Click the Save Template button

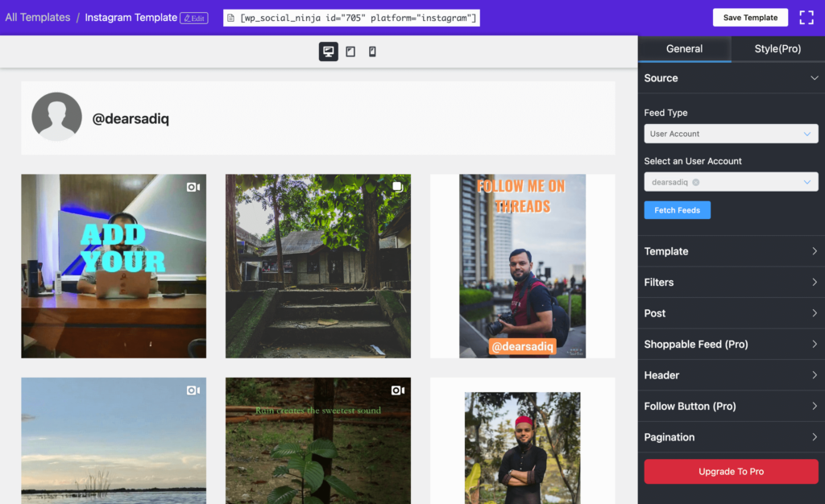click(749, 17)
